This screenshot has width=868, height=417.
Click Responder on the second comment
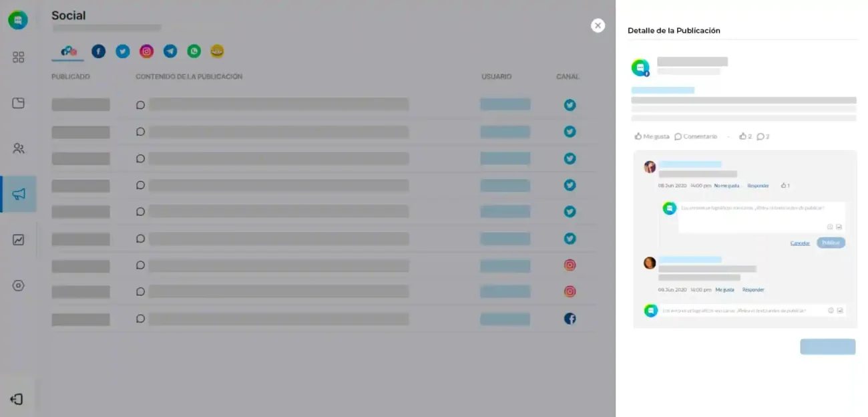(753, 290)
